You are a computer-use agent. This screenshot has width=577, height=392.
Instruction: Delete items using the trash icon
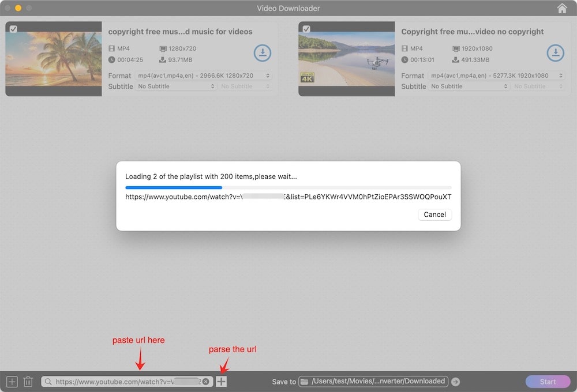(x=28, y=381)
